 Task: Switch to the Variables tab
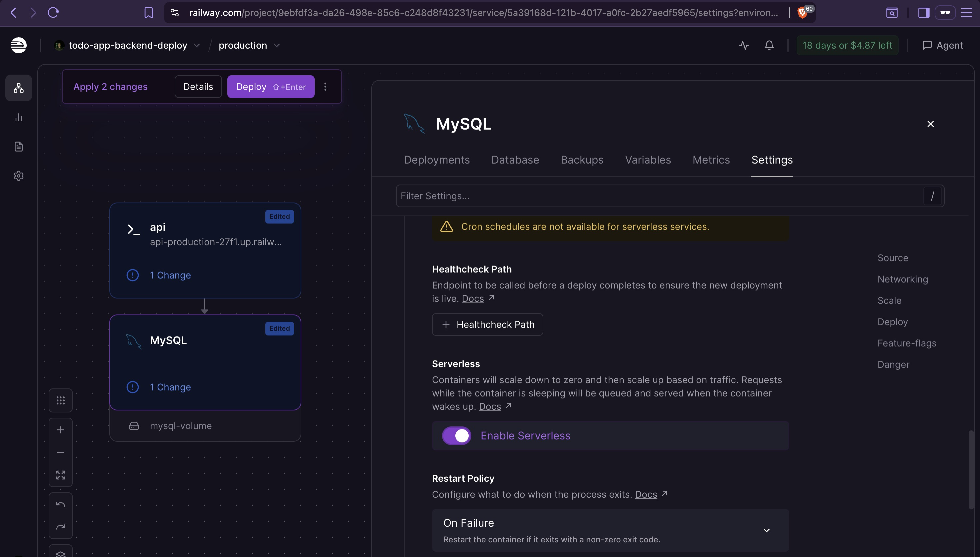click(x=648, y=160)
